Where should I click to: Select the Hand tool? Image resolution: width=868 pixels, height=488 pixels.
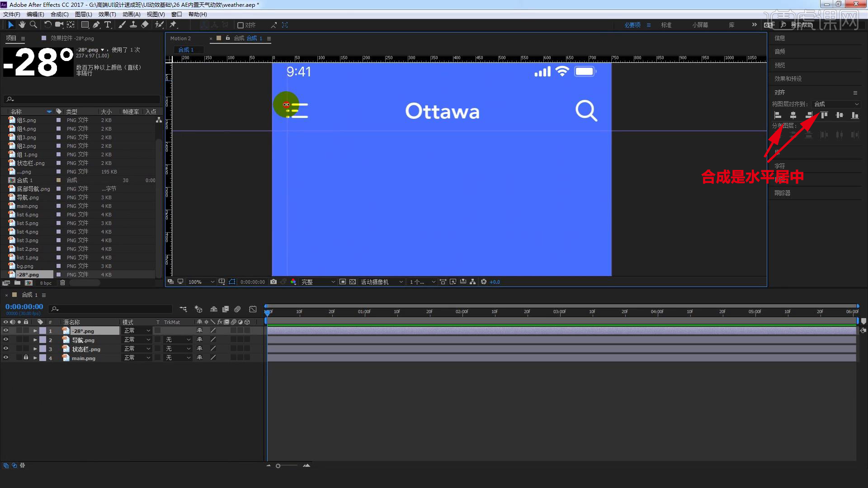pos(22,25)
